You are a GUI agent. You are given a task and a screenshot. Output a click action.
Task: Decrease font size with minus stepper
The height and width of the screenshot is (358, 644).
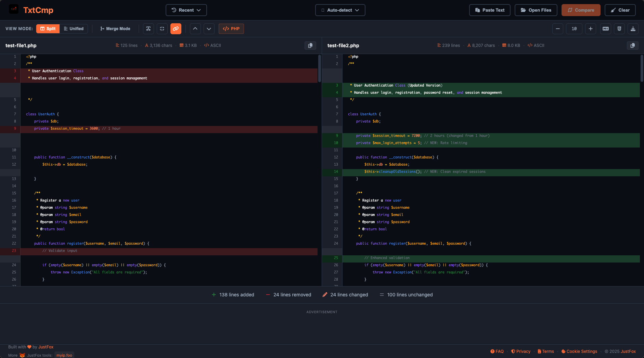pyautogui.click(x=558, y=29)
